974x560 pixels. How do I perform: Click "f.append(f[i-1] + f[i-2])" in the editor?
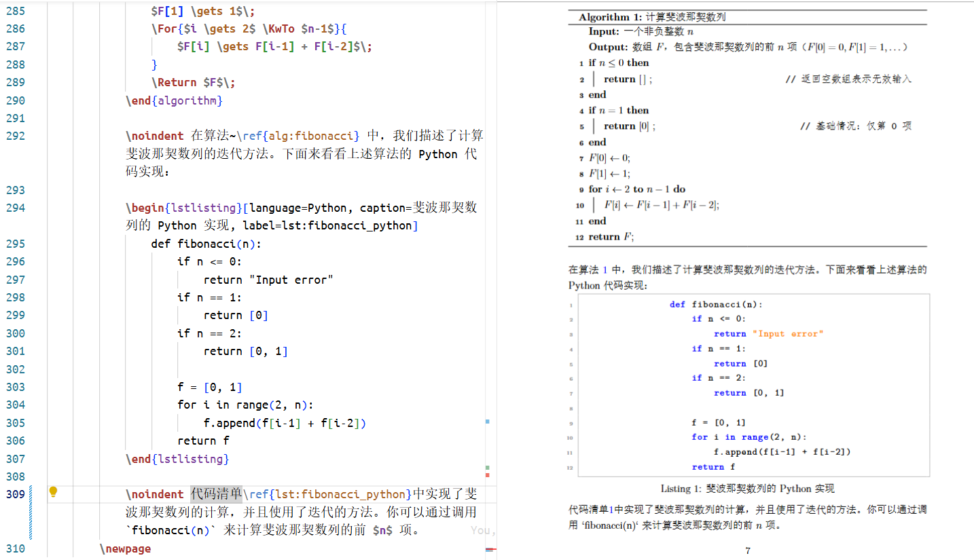pyautogui.click(x=285, y=423)
